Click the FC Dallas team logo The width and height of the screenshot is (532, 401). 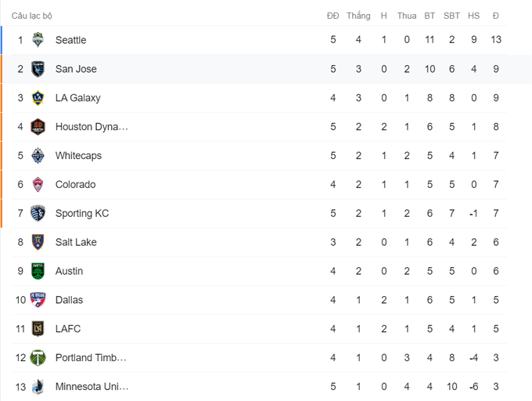pyautogui.click(x=38, y=300)
